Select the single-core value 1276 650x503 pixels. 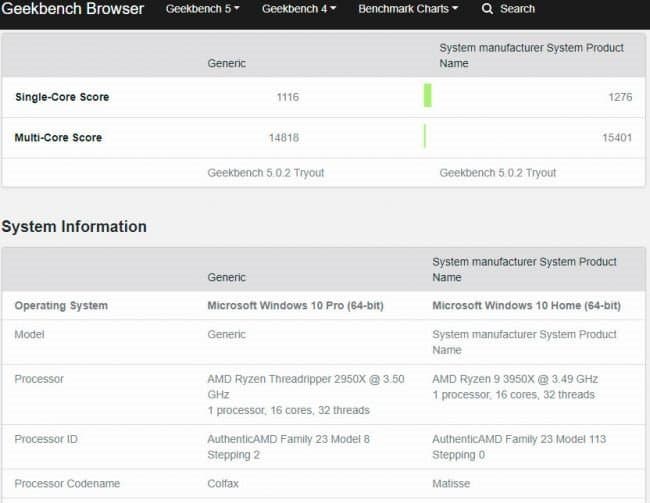coord(620,97)
